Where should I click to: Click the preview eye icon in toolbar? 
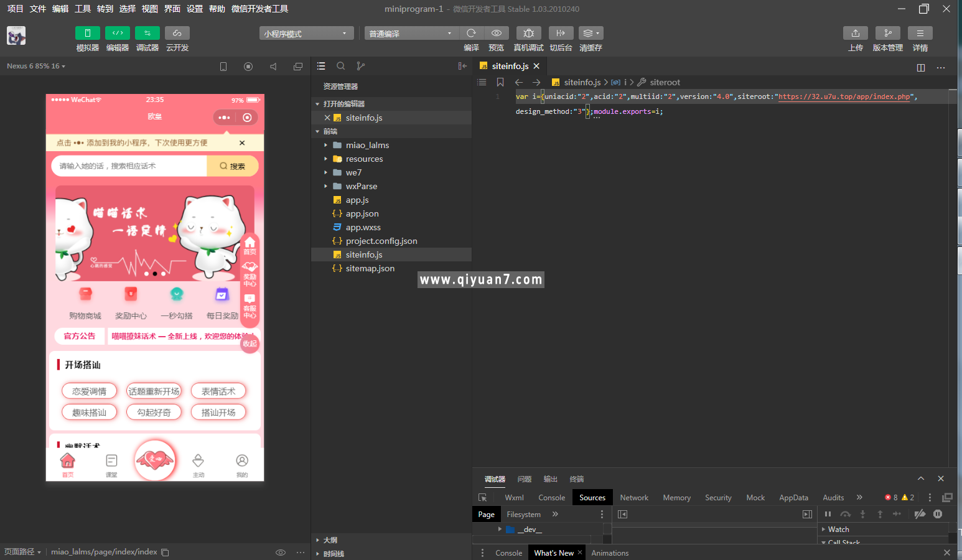[496, 33]
